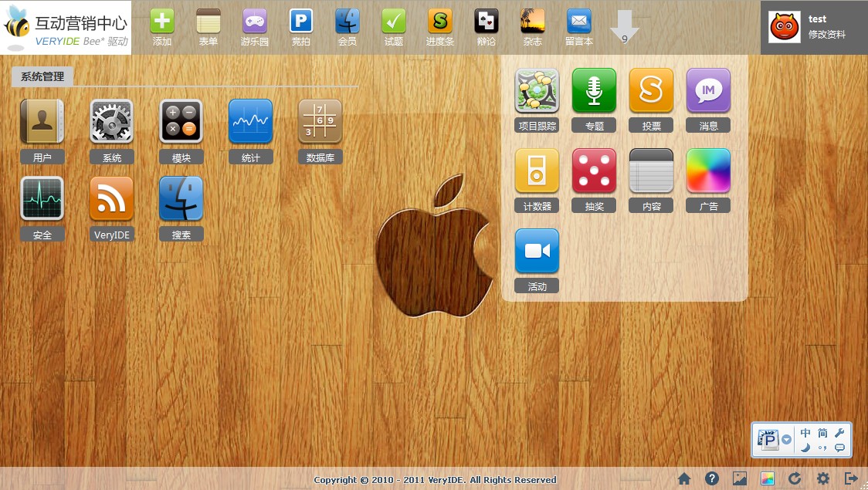Click the copyright VeryIDE footer text
This screenshot has height=490, width=868.
click(x=435, y=479)
